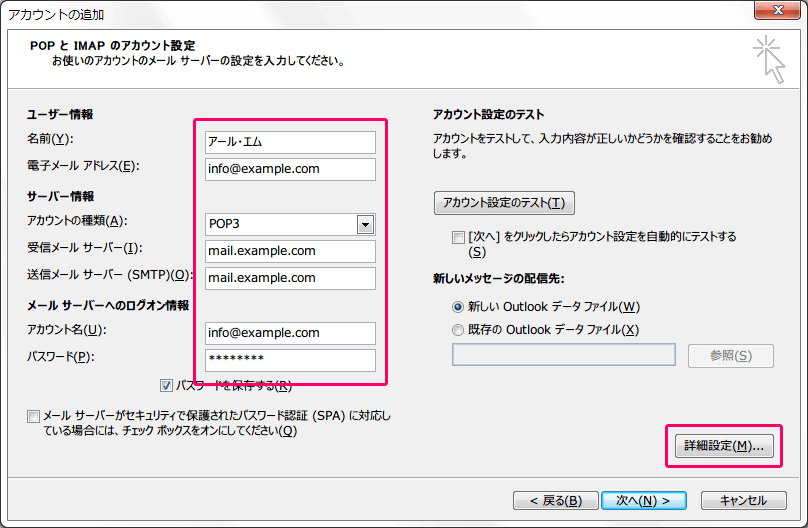
Task: Open 詳細設定 advanced settings
Action: point(723,446)
